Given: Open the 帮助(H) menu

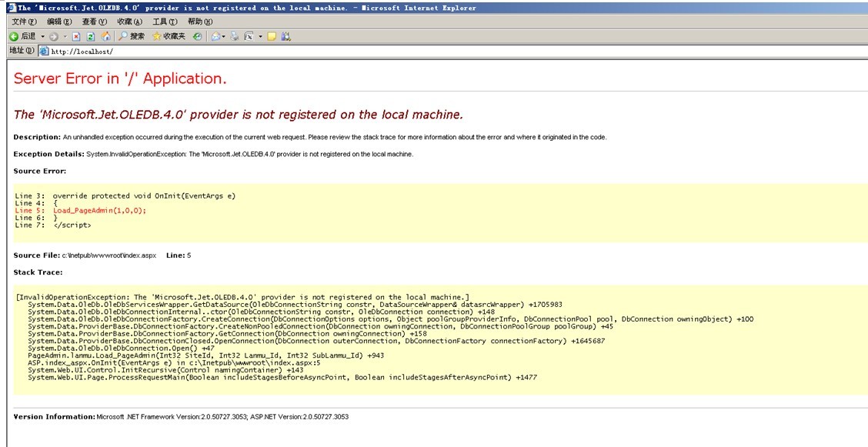Looking at the screenshot, I should [199, 22].
